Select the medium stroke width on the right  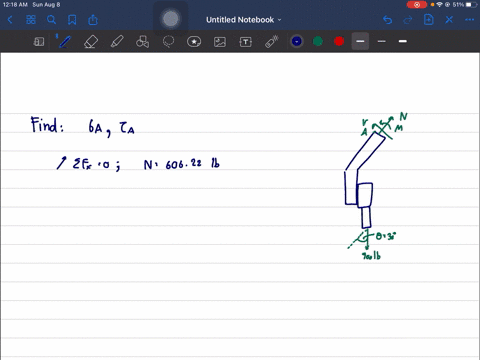click(x=403, y=41)
